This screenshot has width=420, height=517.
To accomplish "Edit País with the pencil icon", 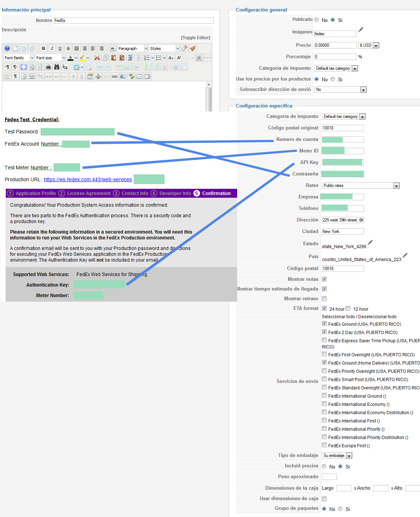I will click(x=405, y=255).
